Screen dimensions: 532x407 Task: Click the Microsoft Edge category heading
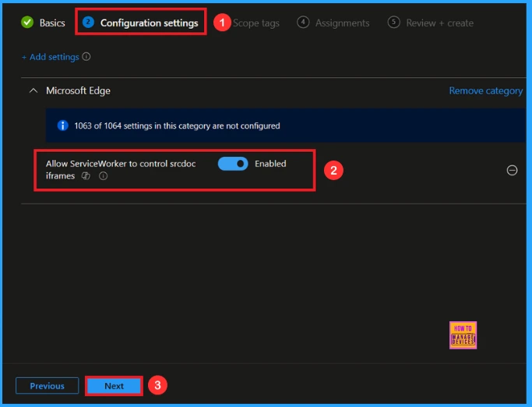click(78, 90)
